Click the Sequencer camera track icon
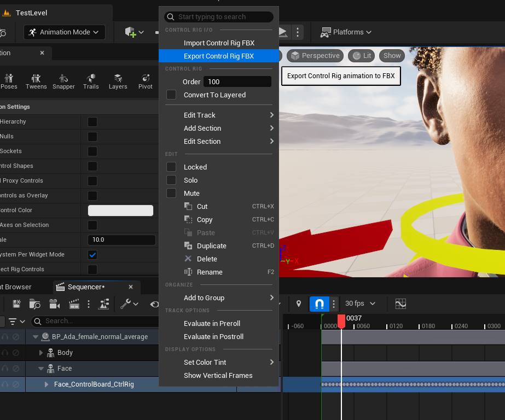Viewport: 505px width, 420px height. [x=54, y=304]
